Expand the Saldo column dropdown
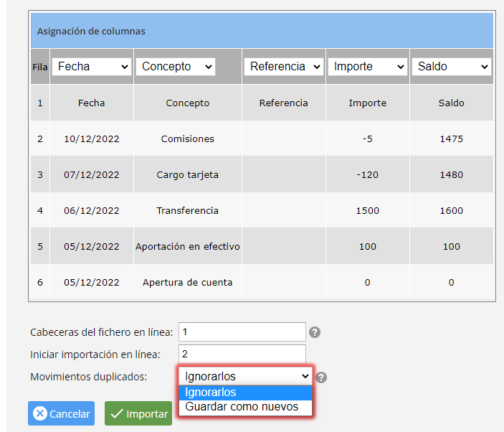Viewport: 504px width, 432px height. point(451,67)
